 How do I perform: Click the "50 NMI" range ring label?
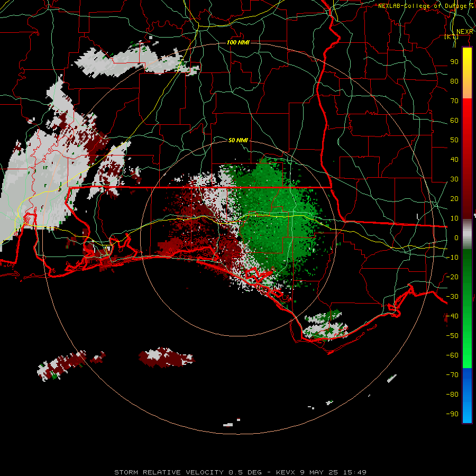[x=238, y=140]
